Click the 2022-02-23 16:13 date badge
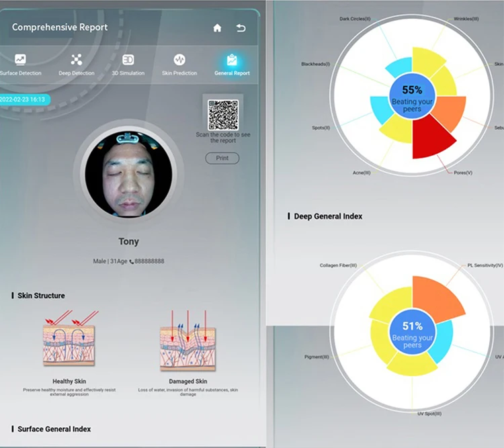The height and width of the screenshot is (448, 504). [24, 99]
